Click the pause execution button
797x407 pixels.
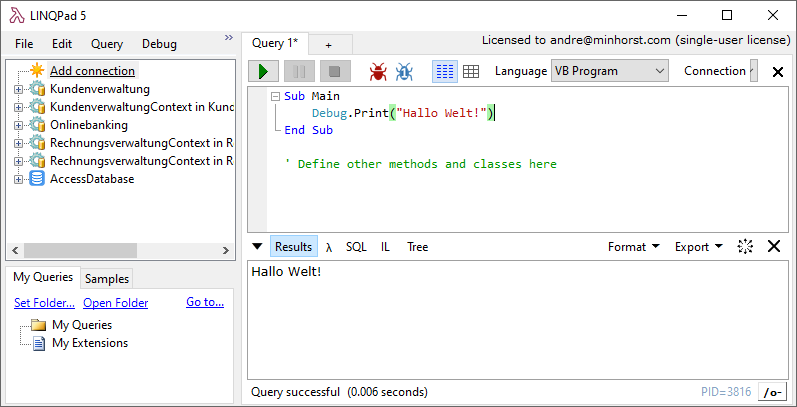pyautogui.click(x=299, y=71)
